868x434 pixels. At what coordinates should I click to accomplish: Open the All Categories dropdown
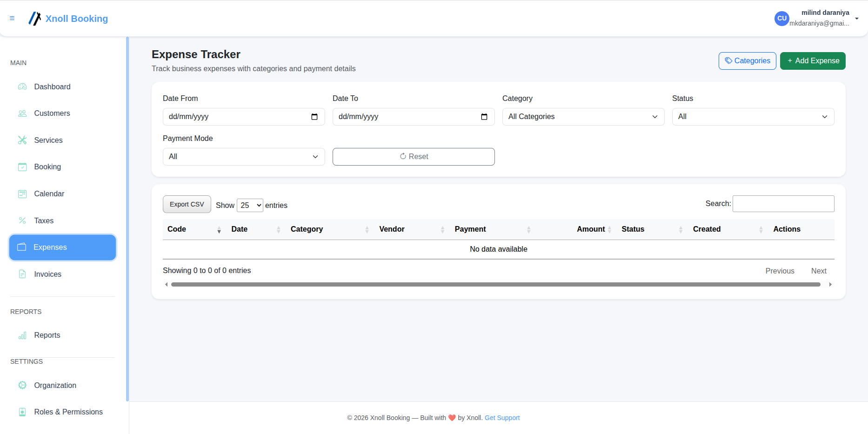pyautogui.click(x=583, y=117)
